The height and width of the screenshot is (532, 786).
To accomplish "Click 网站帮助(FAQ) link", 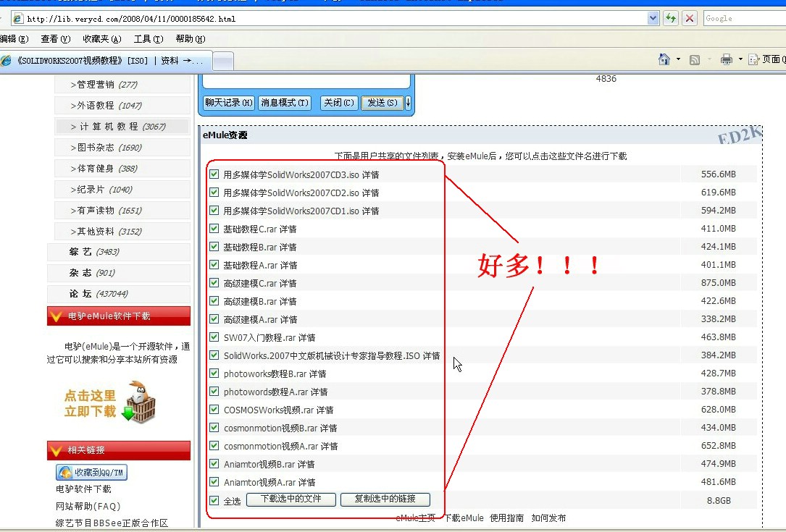I will click(x=88, y=506).
